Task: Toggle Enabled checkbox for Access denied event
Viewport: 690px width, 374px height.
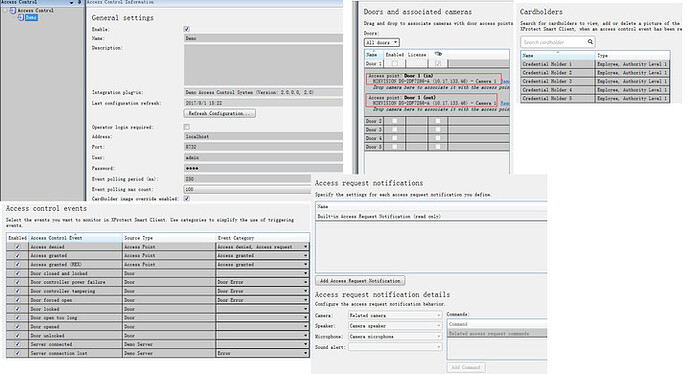Action: 18,247
